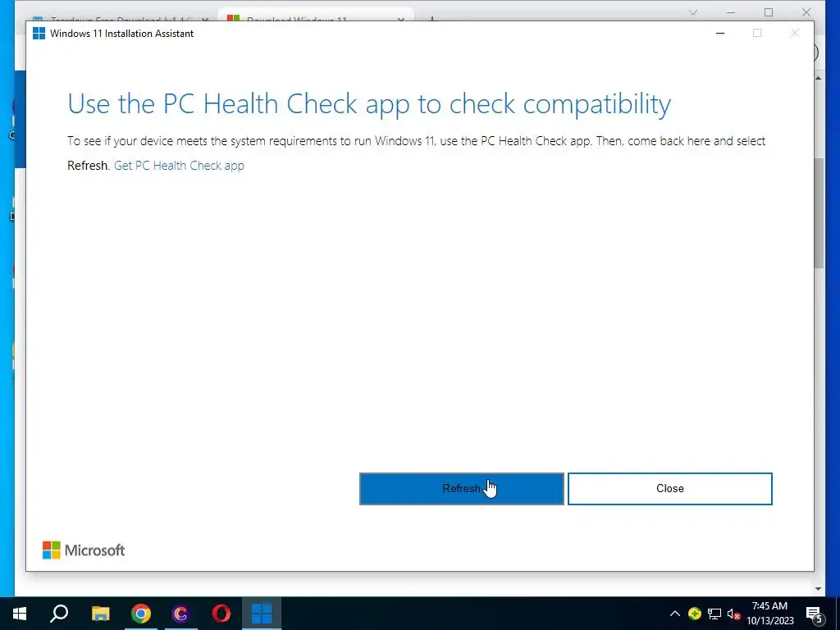The height and width of the screenshot is (630, 840).
Task: Click the browser page vertical scrollbar thumb
Action: click(x=819, y=213)
